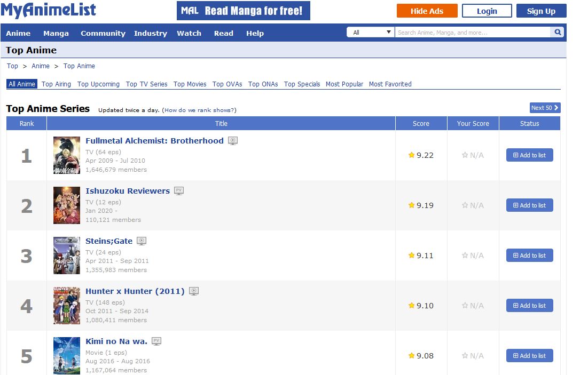The width and height of the screenshot is (588, 375).
Task: Open video icon beside Steins;Gate
Action: (x=142, y=241)
